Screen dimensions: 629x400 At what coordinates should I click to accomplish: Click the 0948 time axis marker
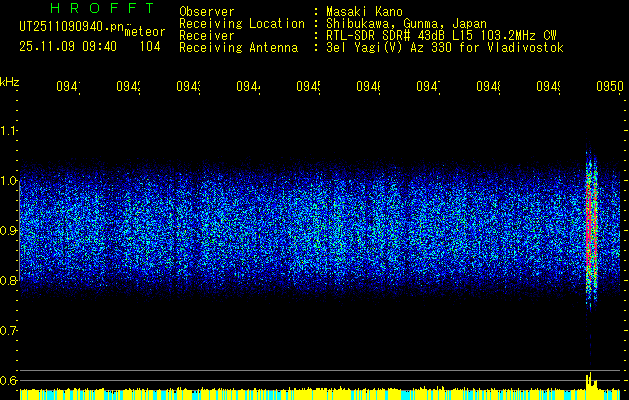[488, 87]
